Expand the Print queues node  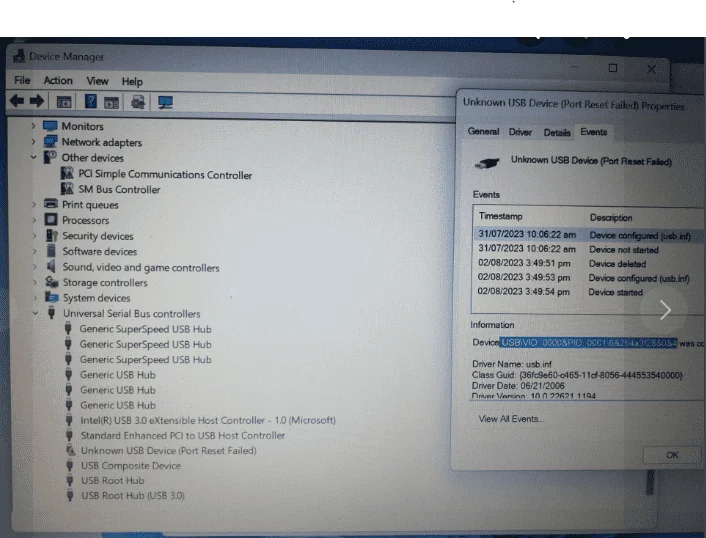tap(34, 204)
